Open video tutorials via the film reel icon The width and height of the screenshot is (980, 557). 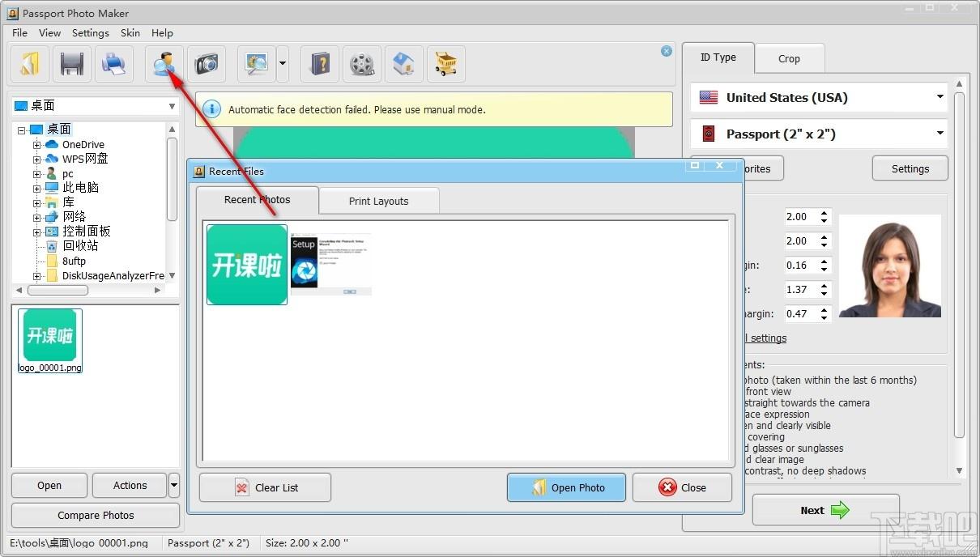click(362, 64)
